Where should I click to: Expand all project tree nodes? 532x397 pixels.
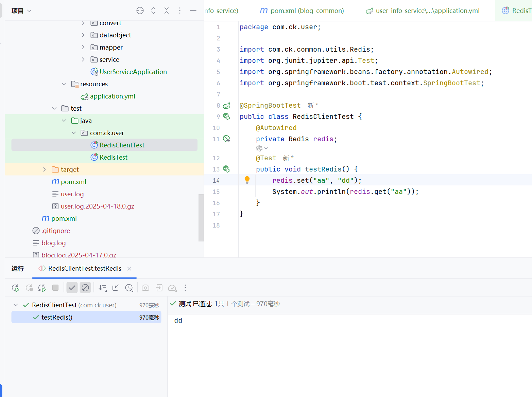pos(153,11)
